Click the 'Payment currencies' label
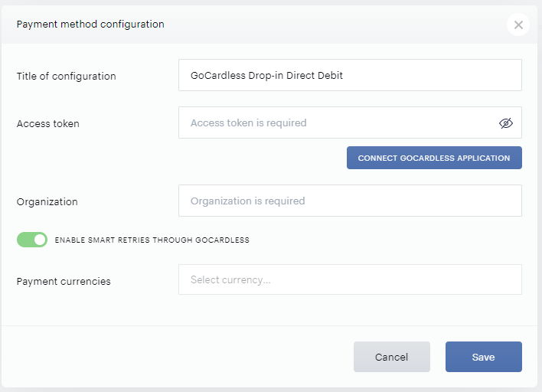This screenshot has width=542, height=392. coord(64,282)
